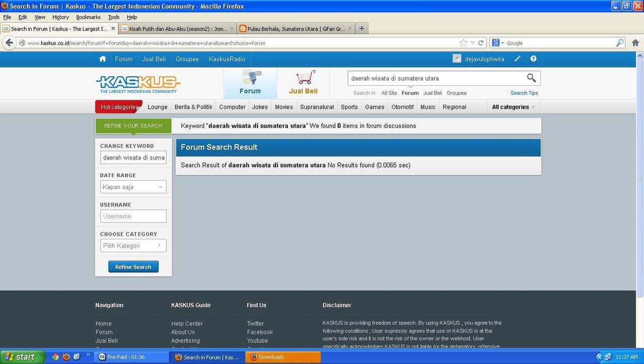Viewport: 644px width, 364px height.
Task: Search in Groupee option
Action: 456,93
